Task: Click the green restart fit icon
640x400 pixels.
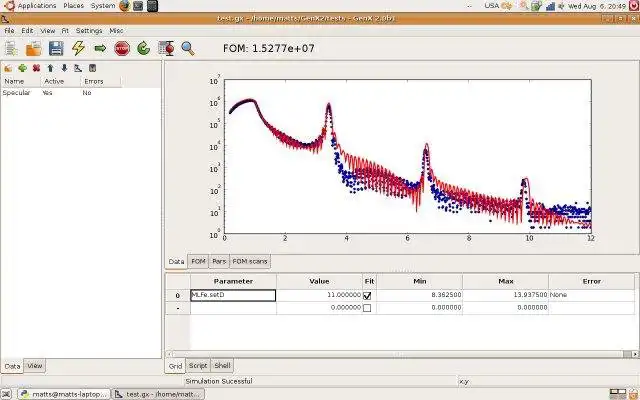Action: click(144, 49)
